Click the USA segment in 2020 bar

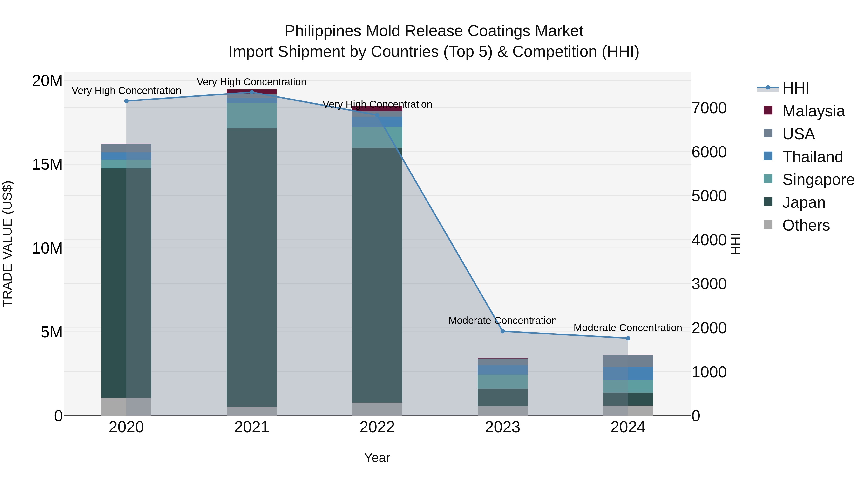(126, 148)
